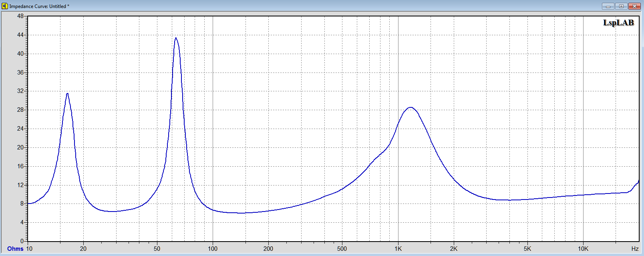Click the 20 frequency axis label
644x256 pixels.
[83, 249]
